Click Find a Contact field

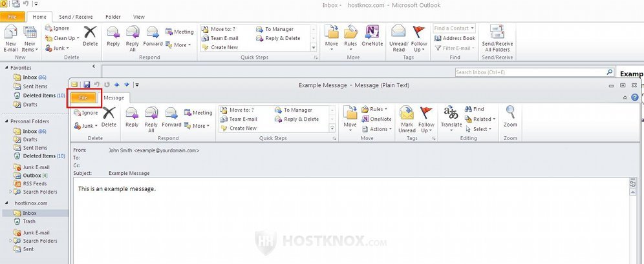click(x=454, y=28)
